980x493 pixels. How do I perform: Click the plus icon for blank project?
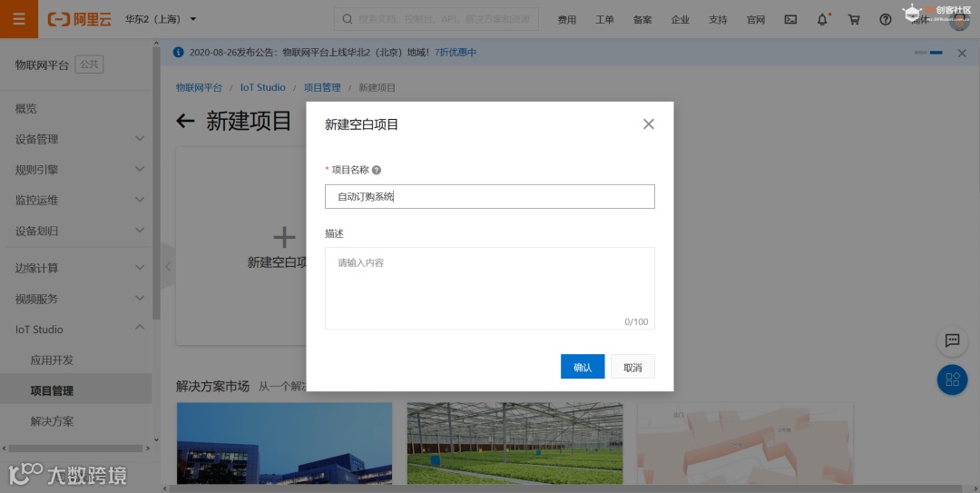click(x=284, y=238)
